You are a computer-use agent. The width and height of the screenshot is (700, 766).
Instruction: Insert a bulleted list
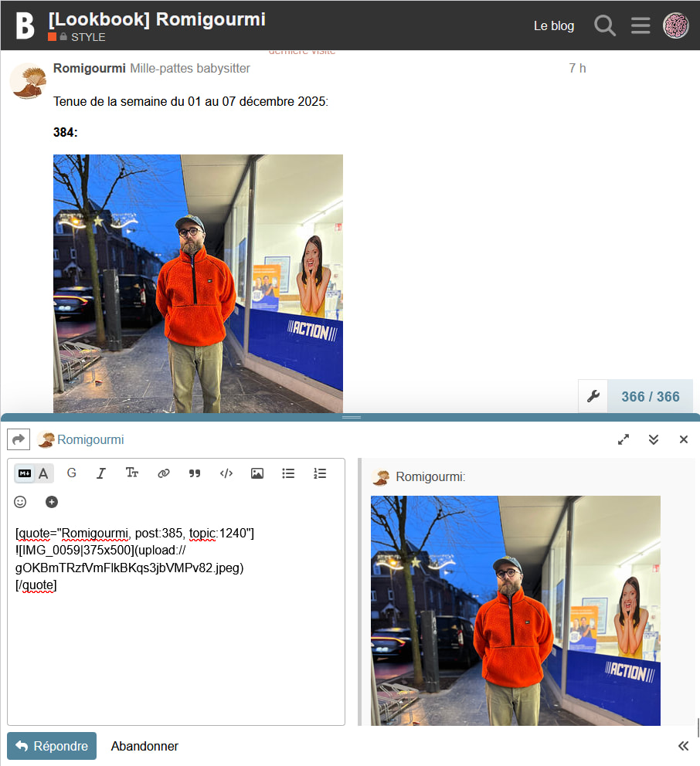click(288, 473)
